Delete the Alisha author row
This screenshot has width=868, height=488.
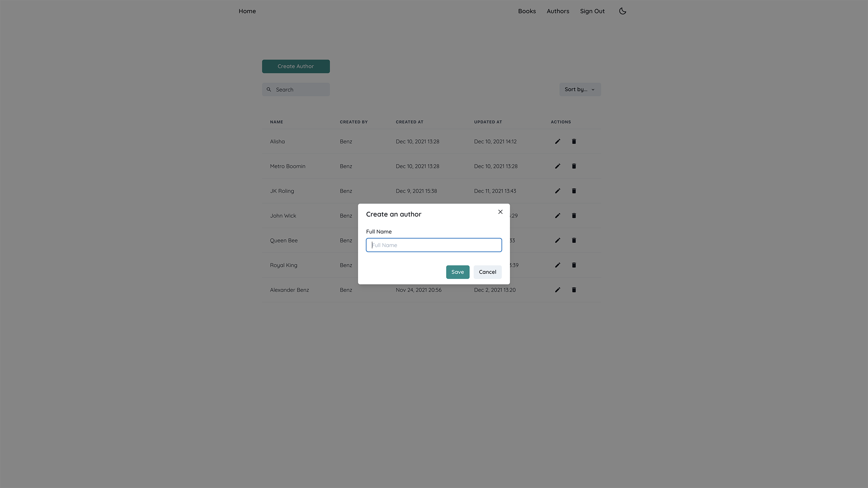(574, 141)
